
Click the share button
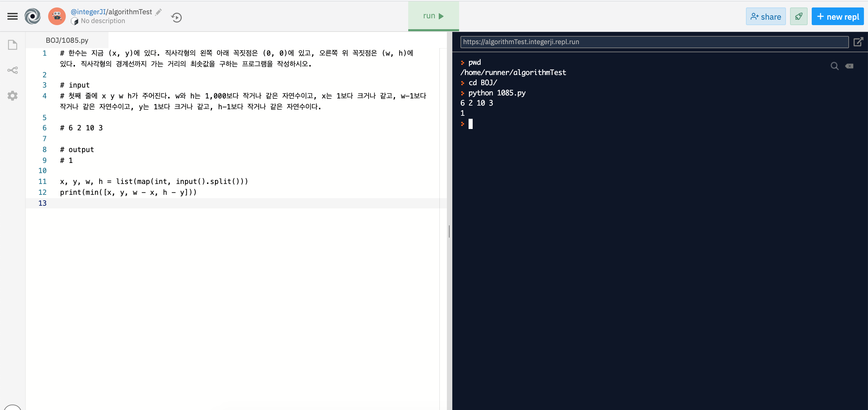766,16
